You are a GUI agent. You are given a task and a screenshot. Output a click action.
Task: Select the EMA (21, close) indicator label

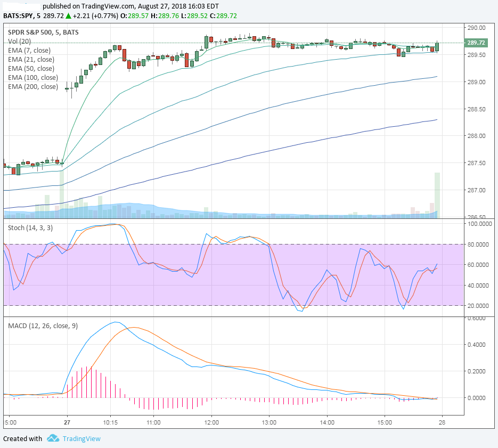(31, 60)
